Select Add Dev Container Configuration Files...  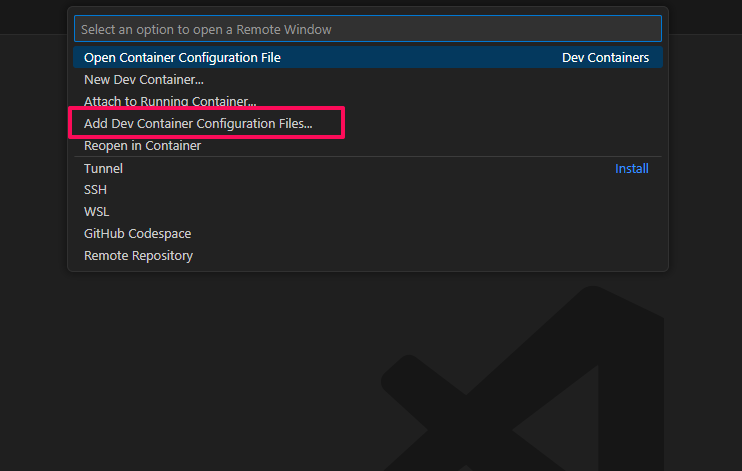198,124
